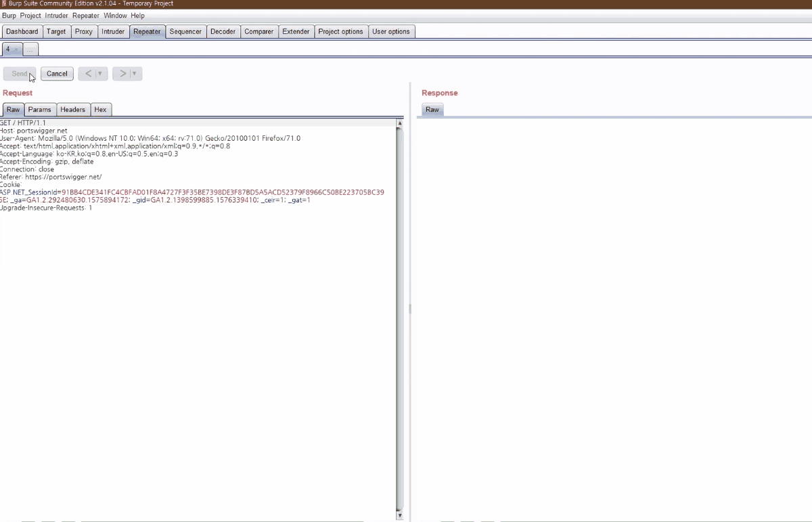Open previous request history dropdown arrow
The width and height of the screenshot is (812, 522).
[x=101, y=74]
